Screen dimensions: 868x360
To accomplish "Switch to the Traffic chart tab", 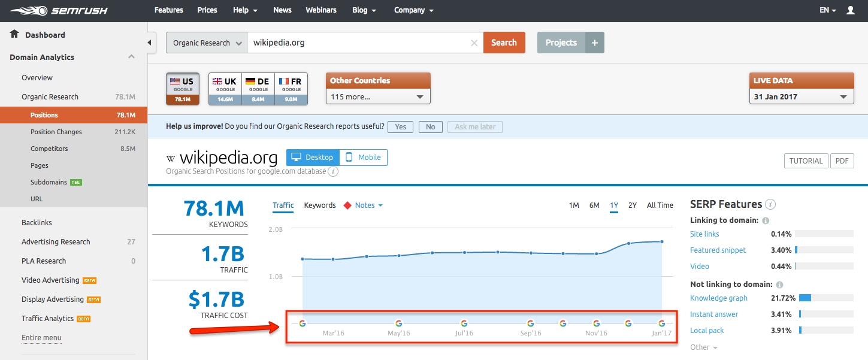I will point(283,205).
